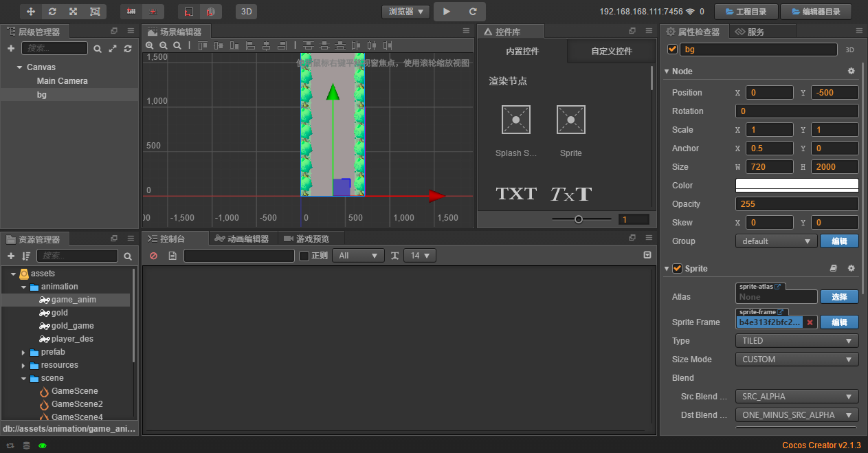Collapse the Node section
The width and height of the screenshot is (868, 453).
[x=667, y=71]
